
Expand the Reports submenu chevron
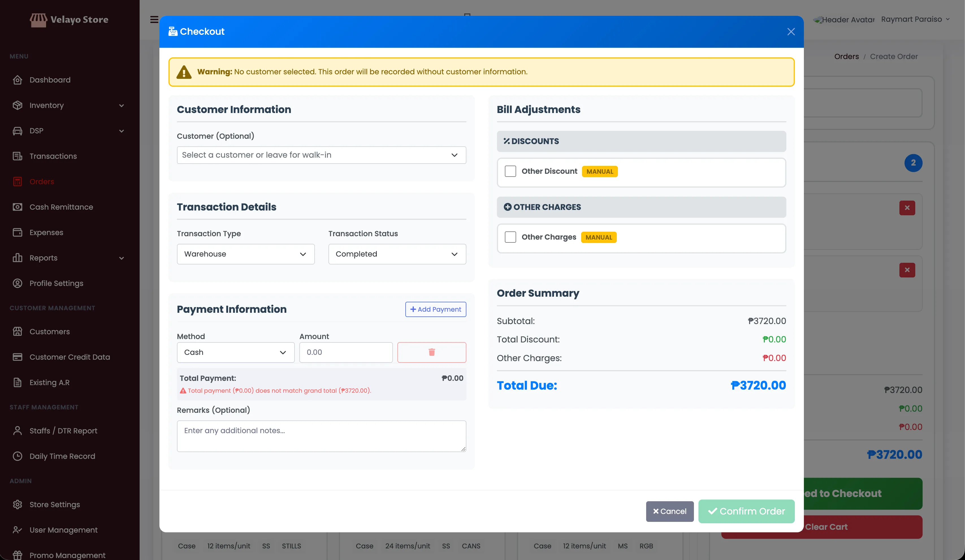click(x=121, y=258)
